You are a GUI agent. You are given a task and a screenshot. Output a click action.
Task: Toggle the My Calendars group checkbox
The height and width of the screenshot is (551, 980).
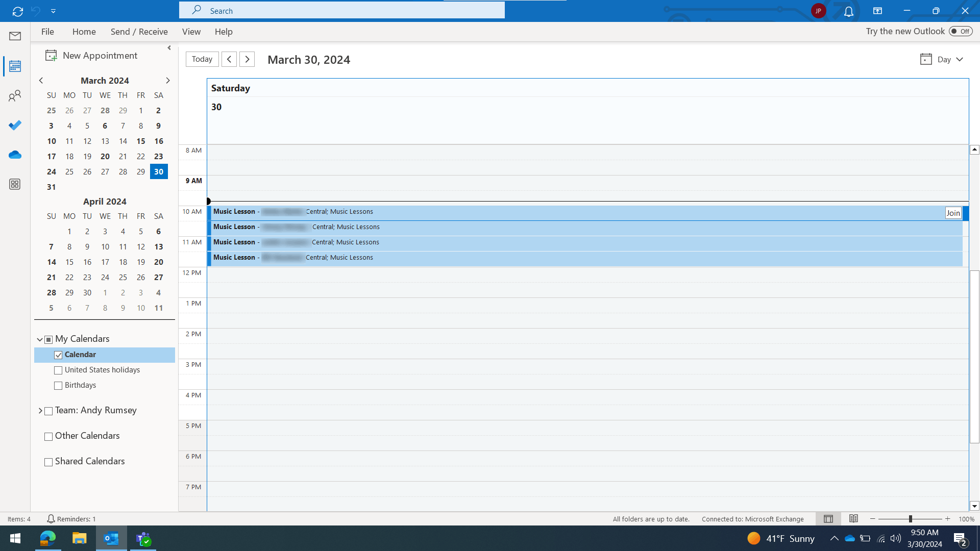[x=48, y=340]
